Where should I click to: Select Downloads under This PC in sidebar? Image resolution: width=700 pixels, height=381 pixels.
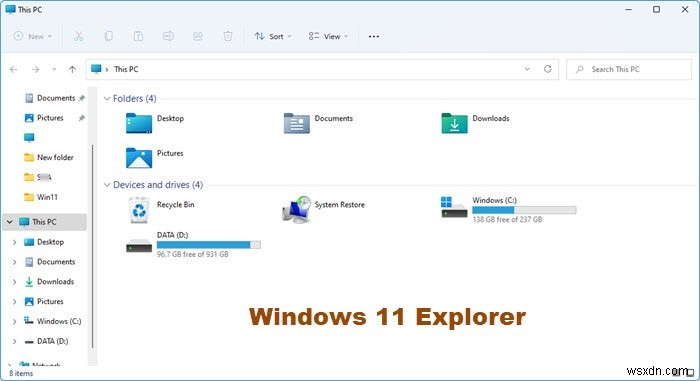[49, 281]
